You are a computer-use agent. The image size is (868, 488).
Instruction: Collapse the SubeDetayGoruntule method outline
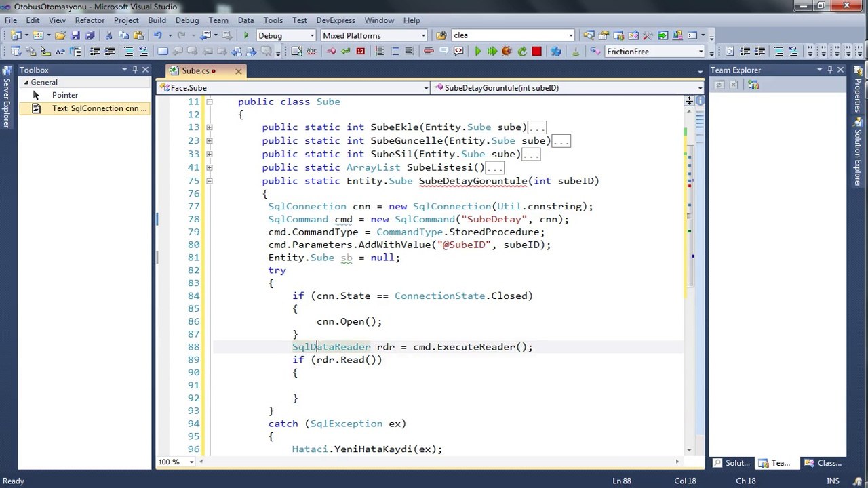(209, 181)
